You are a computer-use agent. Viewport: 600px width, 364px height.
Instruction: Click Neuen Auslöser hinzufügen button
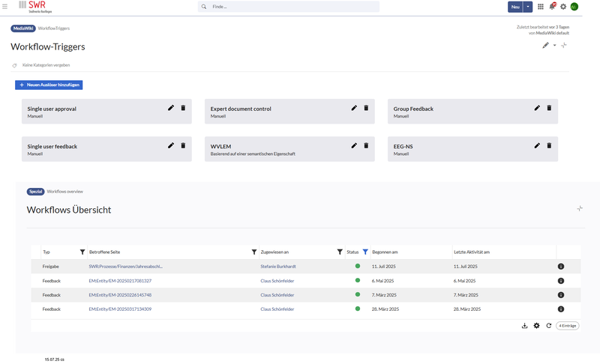click(x=49, y=85)
